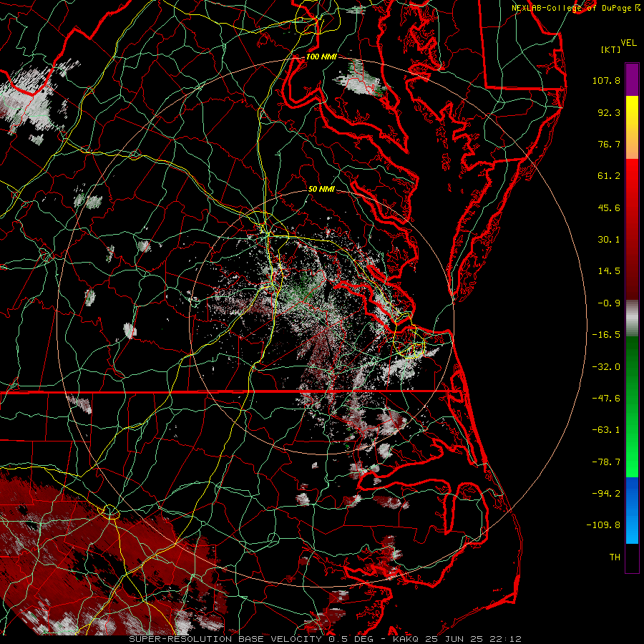This screenshot has width=644, height=644.
Task: Click the -0.9 velocity legend value
Action: tap(609, 303)
